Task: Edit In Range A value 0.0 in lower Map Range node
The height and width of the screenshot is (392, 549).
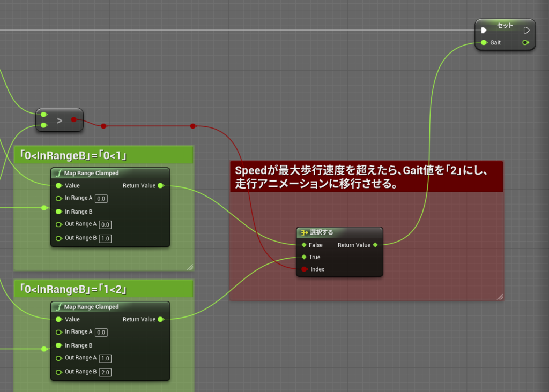Action: click(101, 332)
